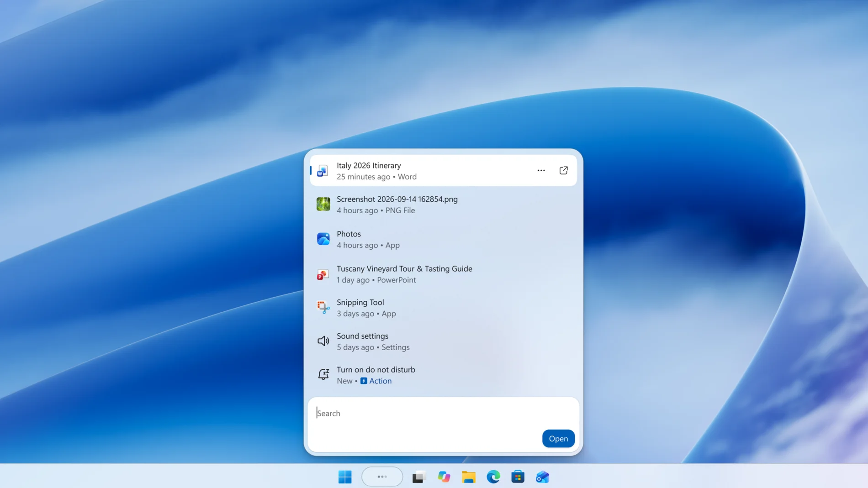The height and width of the screenshot is (488, 868).
Task: Select Turn on do not disturb
Action: click(443, 375)
